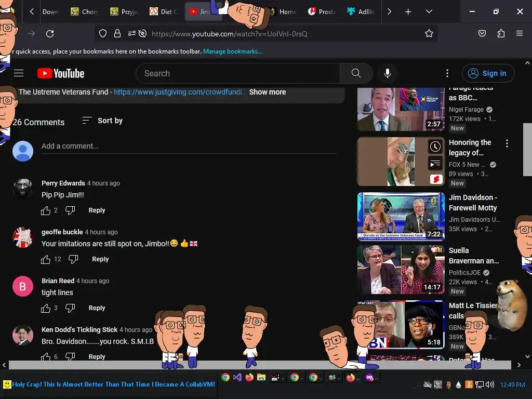The image size is (532, 399).
Task: Click the horizontal scrollbar right arrow
Action: click(519, 365)
